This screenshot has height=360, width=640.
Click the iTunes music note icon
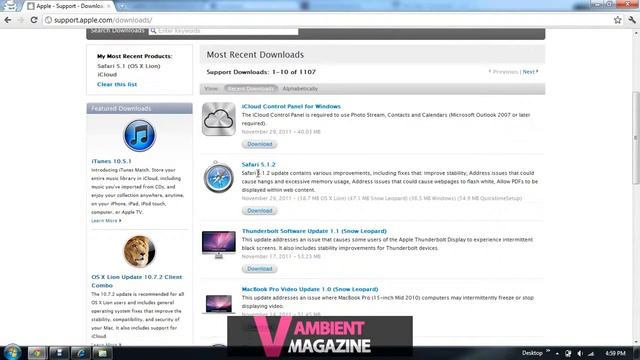[x=139, y=136]
